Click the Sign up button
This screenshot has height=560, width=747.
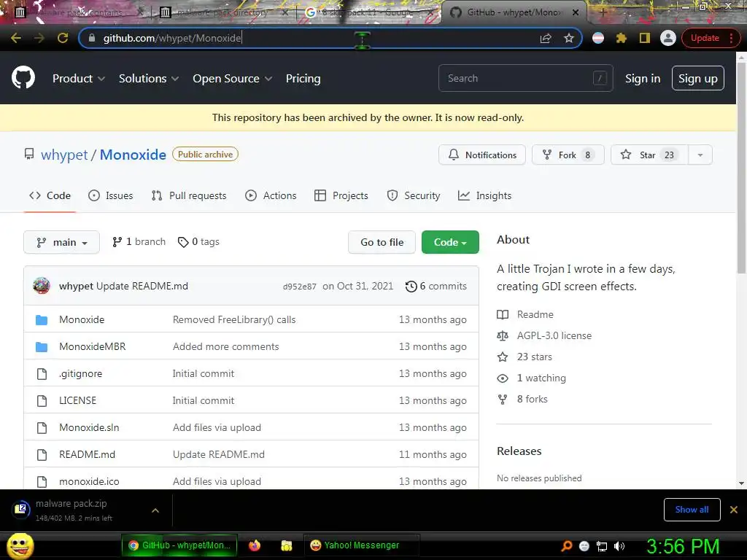click(698, 79)
